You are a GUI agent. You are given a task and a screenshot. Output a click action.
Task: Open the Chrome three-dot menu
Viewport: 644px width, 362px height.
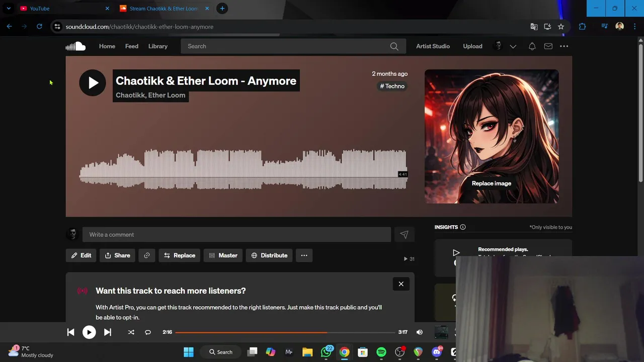(x=634, y=27)
